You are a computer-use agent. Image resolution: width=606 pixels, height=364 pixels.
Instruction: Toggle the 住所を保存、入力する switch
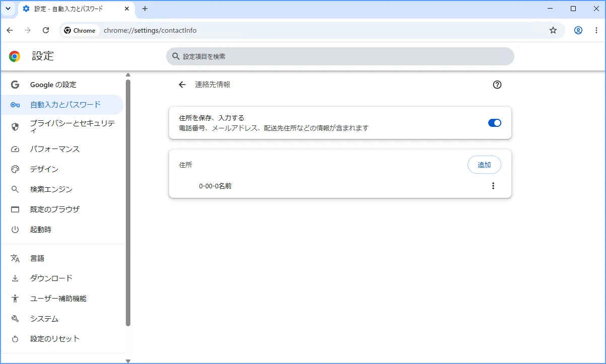[495, 123]
